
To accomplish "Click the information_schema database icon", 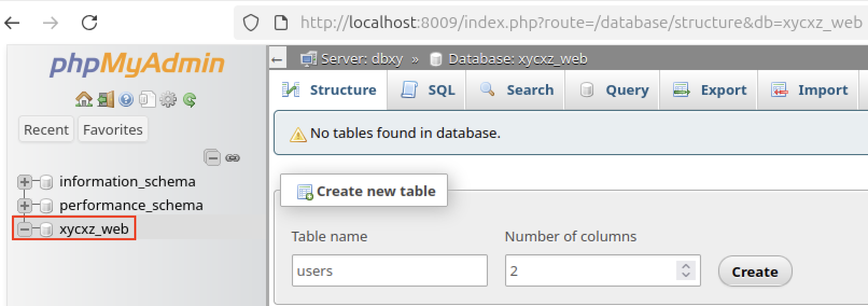I will click(47, 182).
